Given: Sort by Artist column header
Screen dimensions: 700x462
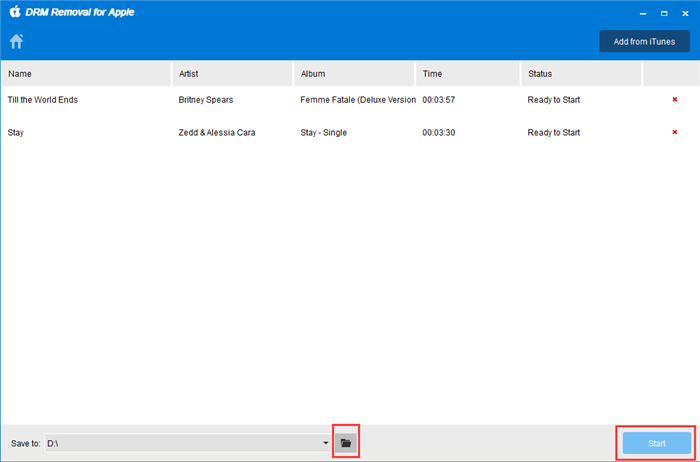Looking at the screenshot, I should 233,74.
